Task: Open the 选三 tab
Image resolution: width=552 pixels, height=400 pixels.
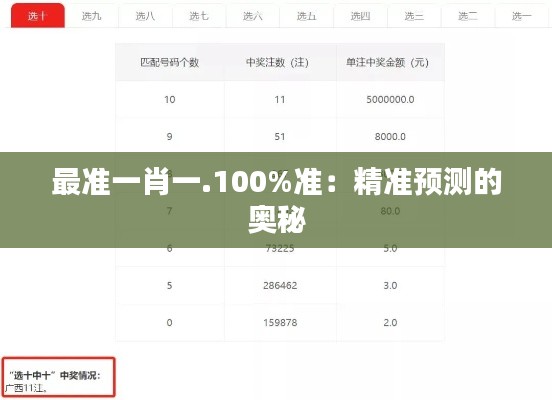Action: (414, 16)
